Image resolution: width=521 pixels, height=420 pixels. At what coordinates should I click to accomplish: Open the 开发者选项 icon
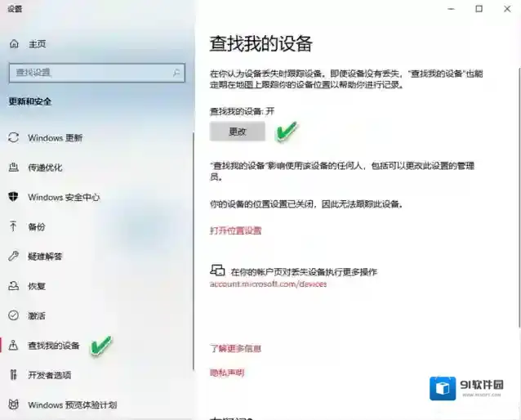tap(13, 375)
